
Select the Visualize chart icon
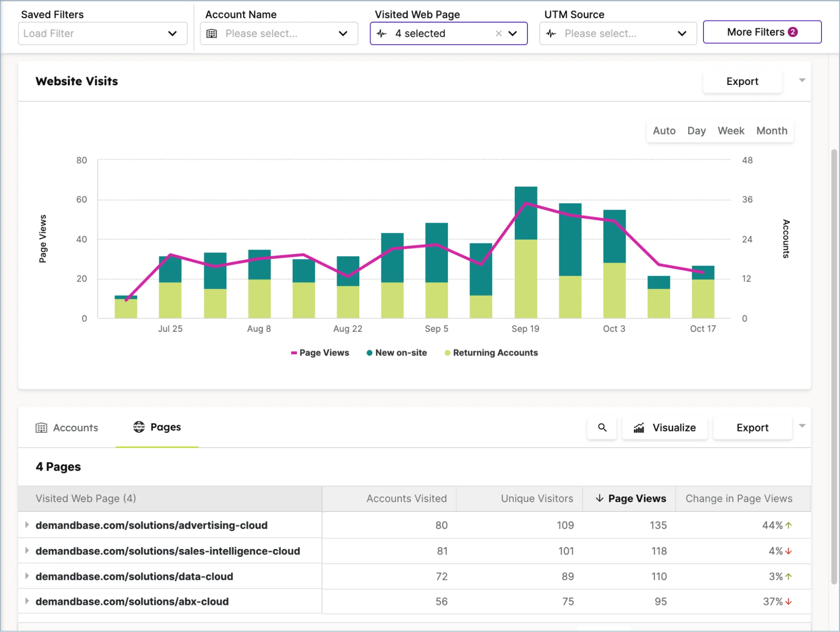coord(639,428)
